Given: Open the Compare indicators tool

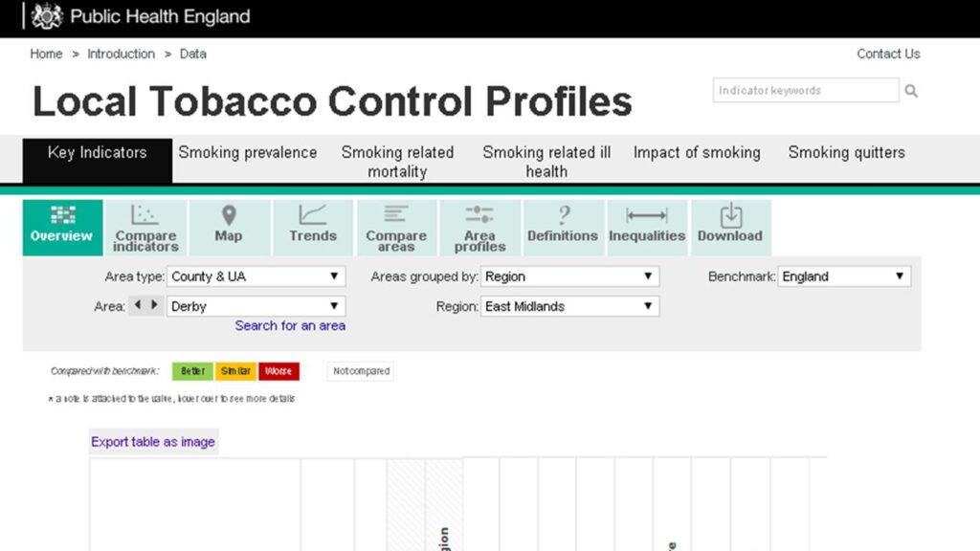Looking at the screenshot, I should click(145, 227).
